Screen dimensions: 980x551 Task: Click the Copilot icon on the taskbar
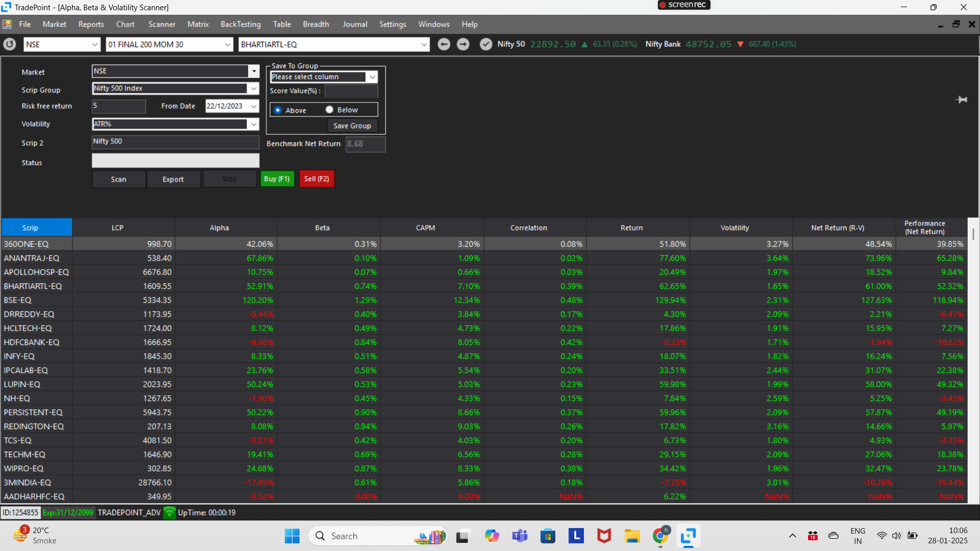[x=492, y=536]
